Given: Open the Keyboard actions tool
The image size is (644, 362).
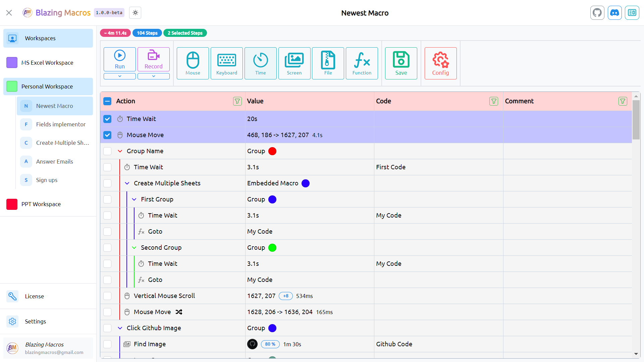Looking at the screenshot, I should (x=227, y=63).
